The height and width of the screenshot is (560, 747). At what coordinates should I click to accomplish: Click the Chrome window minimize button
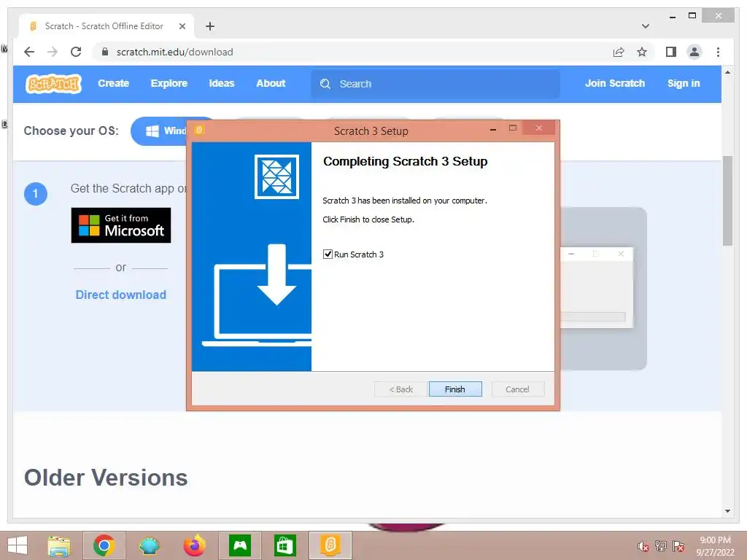[672, 16]
